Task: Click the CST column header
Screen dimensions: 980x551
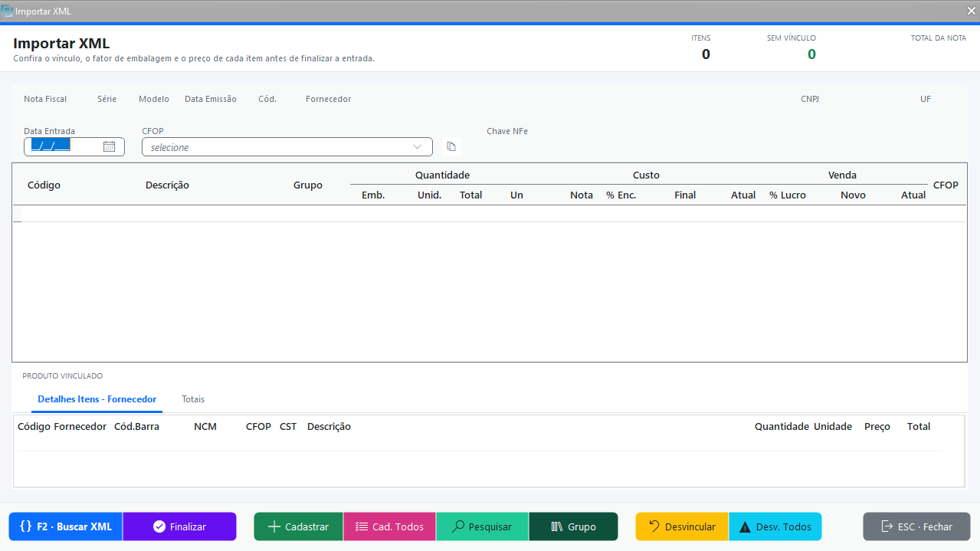Action: point(288,427)
